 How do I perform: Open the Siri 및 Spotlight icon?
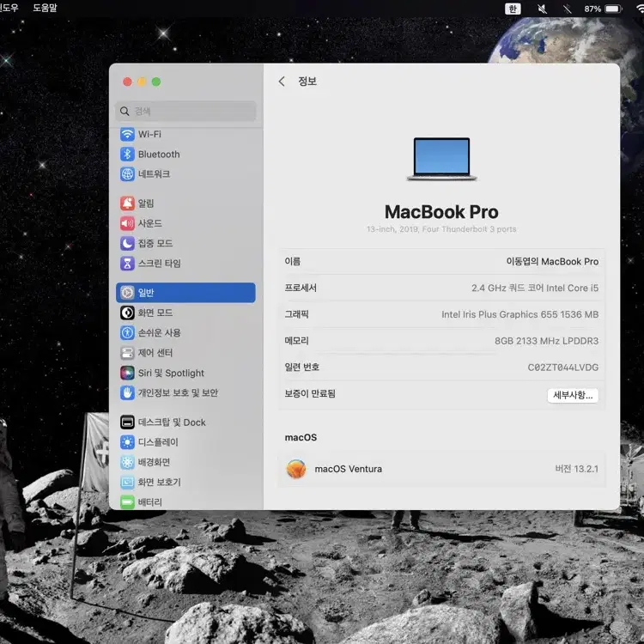pos(127,373)
